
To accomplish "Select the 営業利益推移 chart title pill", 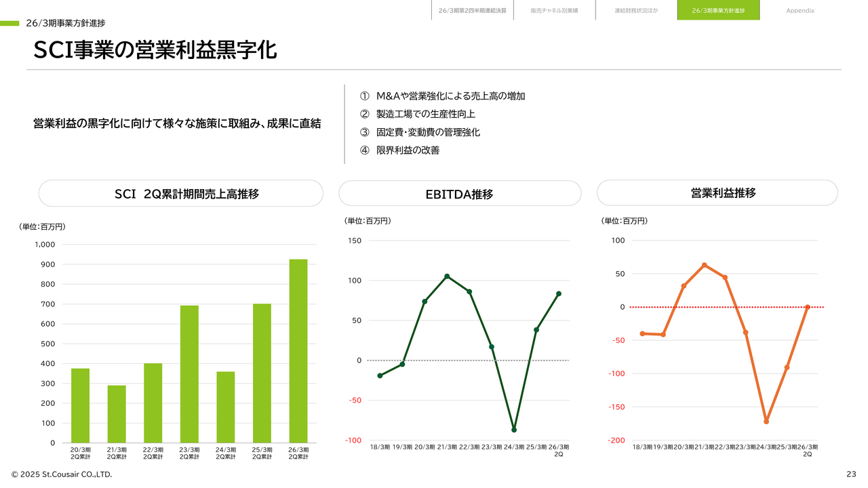I will coord(717,193).
